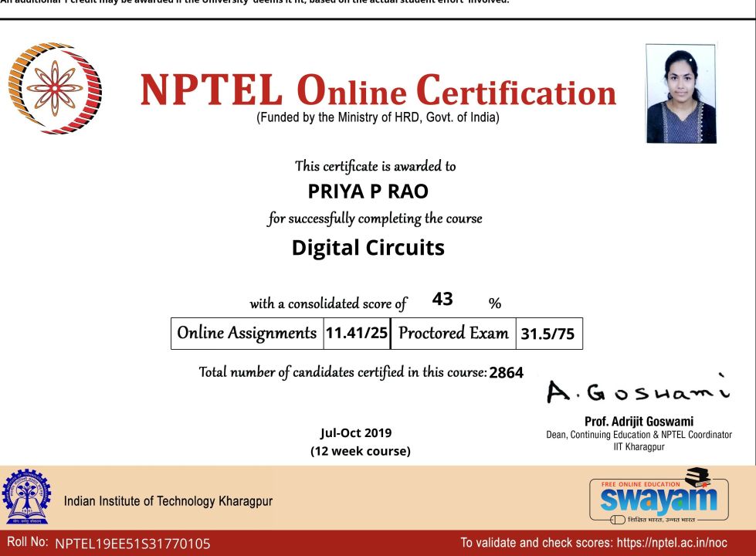Select the certified count 2864
Image resolution: width=756 pixels, height=556 pixels.
tap(506, 373)
